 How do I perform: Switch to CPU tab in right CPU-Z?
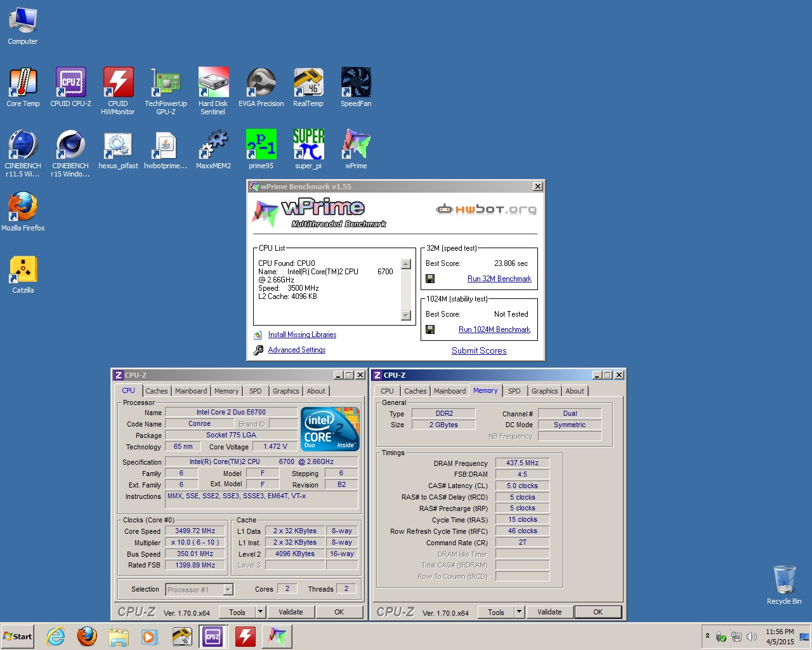pos(387,391)
